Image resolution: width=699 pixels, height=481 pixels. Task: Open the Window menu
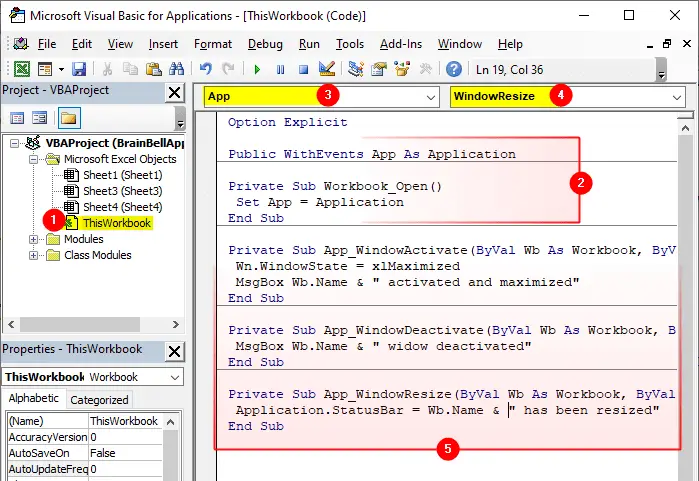(460, 44)
